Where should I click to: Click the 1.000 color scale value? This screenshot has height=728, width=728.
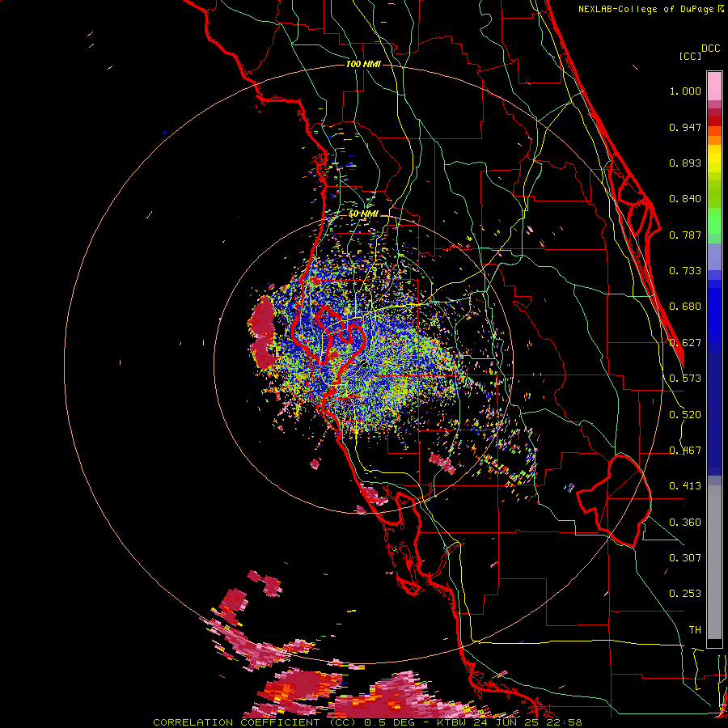[x=685, y=91]
